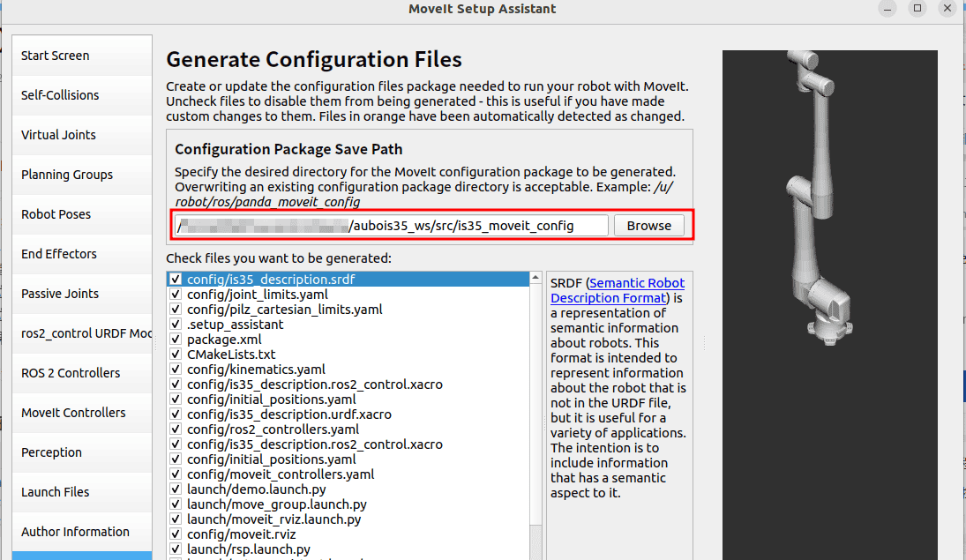Toggle the package.xml checkbox
This screenshot has width=966, height=560.
[x=176, y=340]
